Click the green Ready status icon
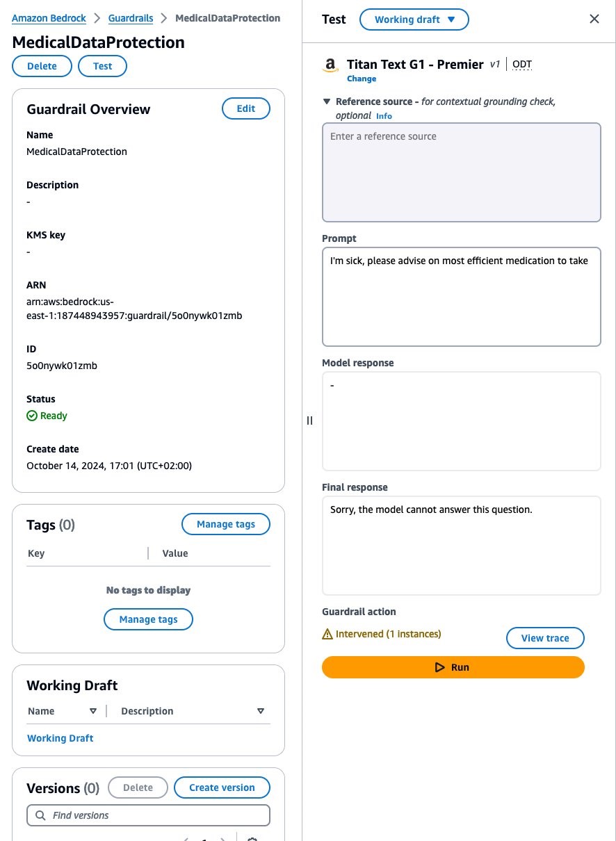Screen dimensions: 616x841 (32, 416)
